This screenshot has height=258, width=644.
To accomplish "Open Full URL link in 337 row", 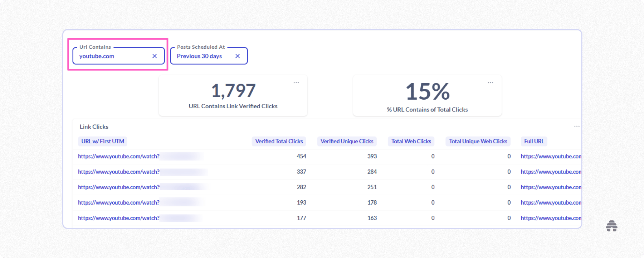I will 551,172.
